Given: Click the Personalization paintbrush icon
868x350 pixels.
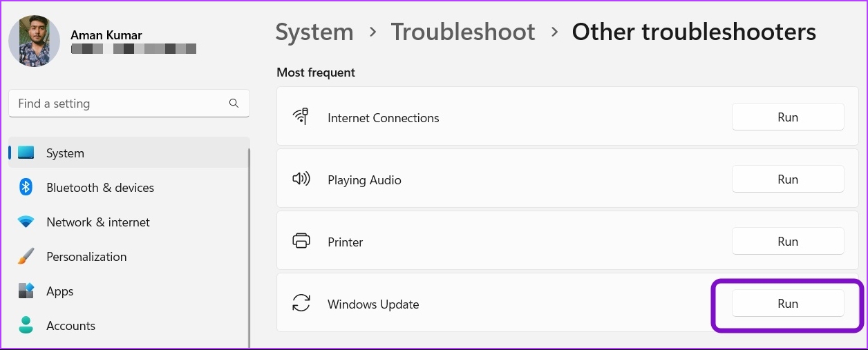Looking at the screenshot, I should tap(26, 257).
